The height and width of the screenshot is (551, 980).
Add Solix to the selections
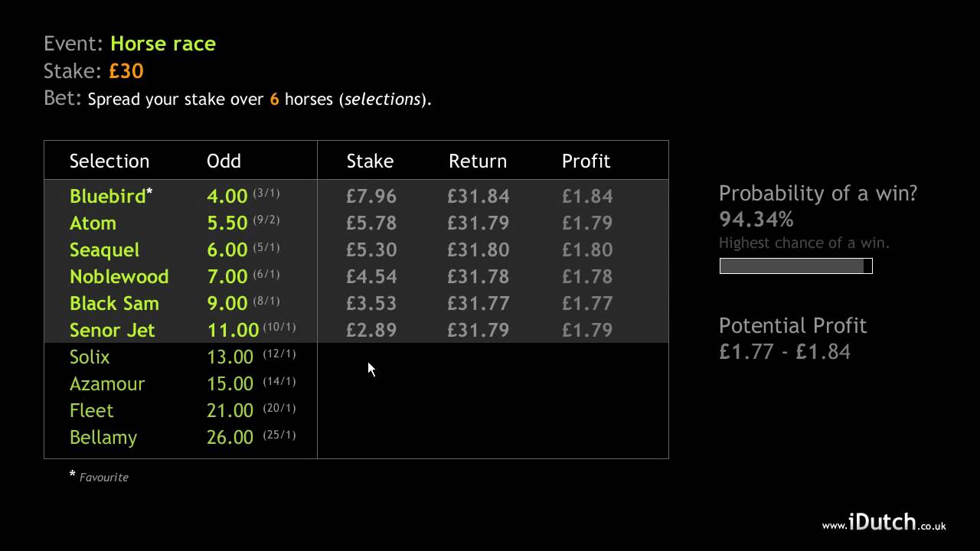click(x=90, y=357)
